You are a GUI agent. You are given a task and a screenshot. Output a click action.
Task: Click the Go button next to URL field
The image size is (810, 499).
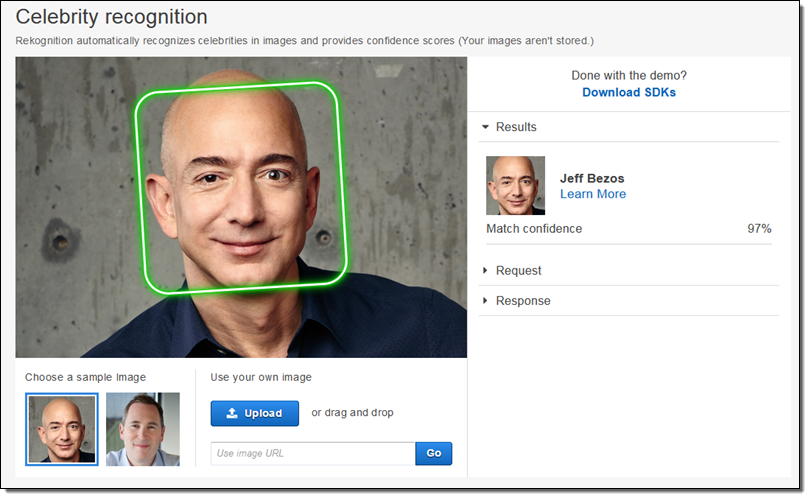[433, 453]
